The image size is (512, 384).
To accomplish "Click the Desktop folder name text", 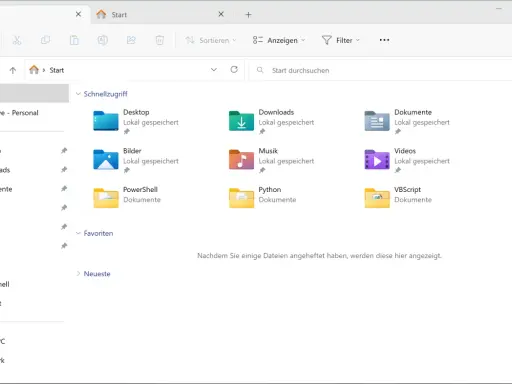I will click(136, 112).
